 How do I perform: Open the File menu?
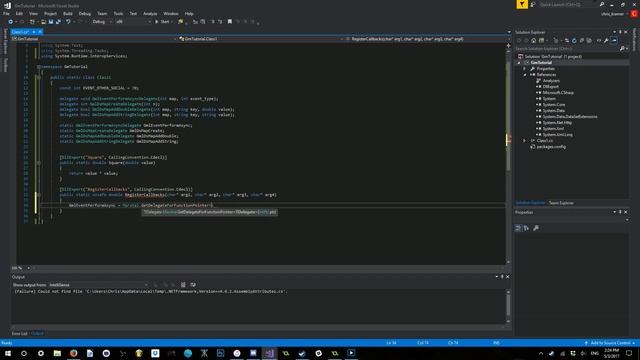(x=6, y=13)
